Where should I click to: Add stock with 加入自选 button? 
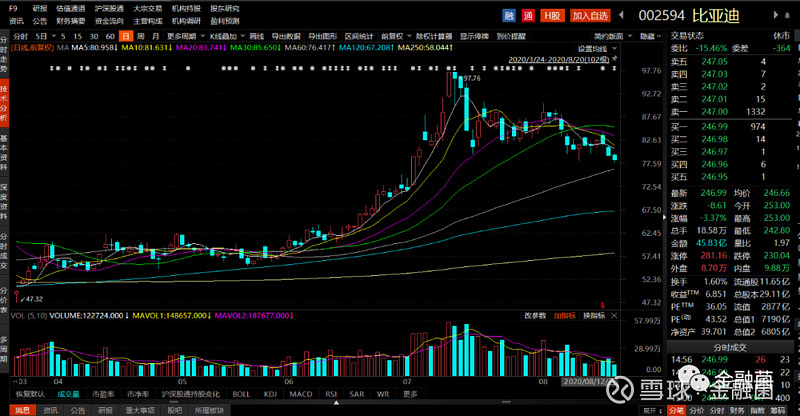tap(590, 16)
